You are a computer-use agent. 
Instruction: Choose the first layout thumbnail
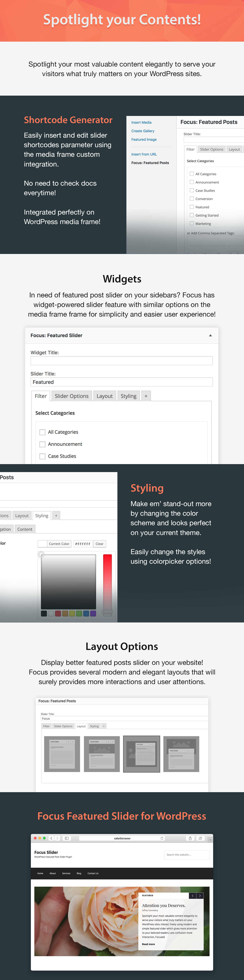[62, 754]
